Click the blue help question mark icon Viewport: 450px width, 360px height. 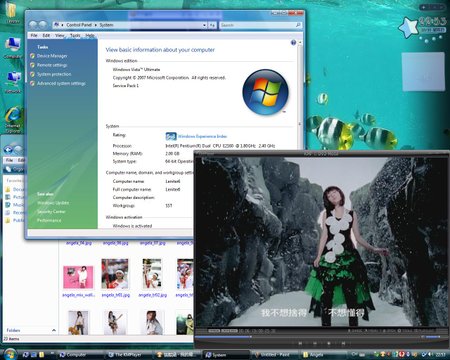point(293,42)
